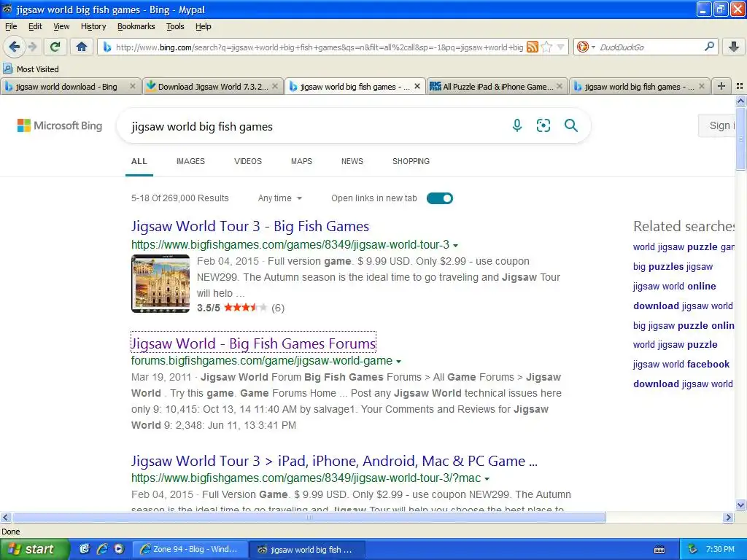This screenshot has width=747, height=560.
Task: Launch Internet Explorer from quick launch
Action: pyautogui.click(x=101, y=549)
